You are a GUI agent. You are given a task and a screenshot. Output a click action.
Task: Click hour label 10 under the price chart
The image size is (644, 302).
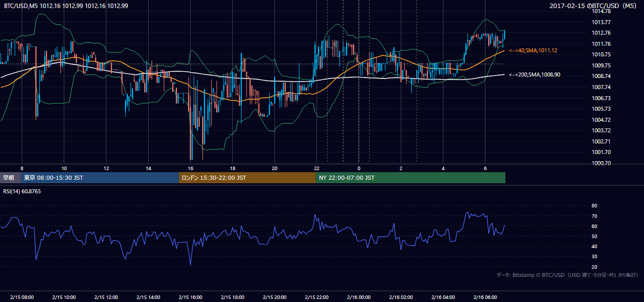[x=64, y=168]
